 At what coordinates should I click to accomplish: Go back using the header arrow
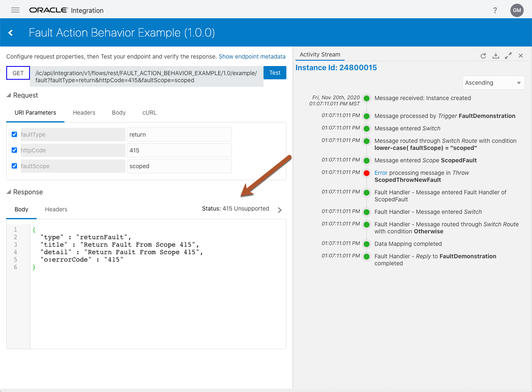pos(11,33)
